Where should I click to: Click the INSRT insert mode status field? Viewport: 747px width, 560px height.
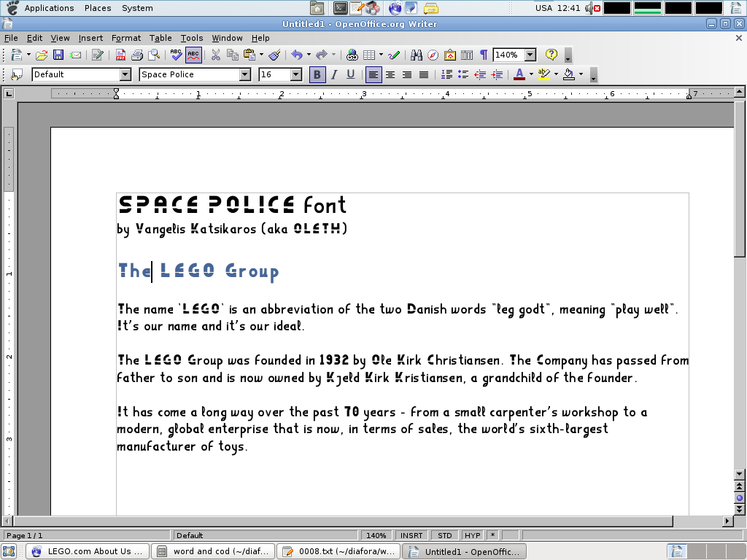tap(411, 535)
